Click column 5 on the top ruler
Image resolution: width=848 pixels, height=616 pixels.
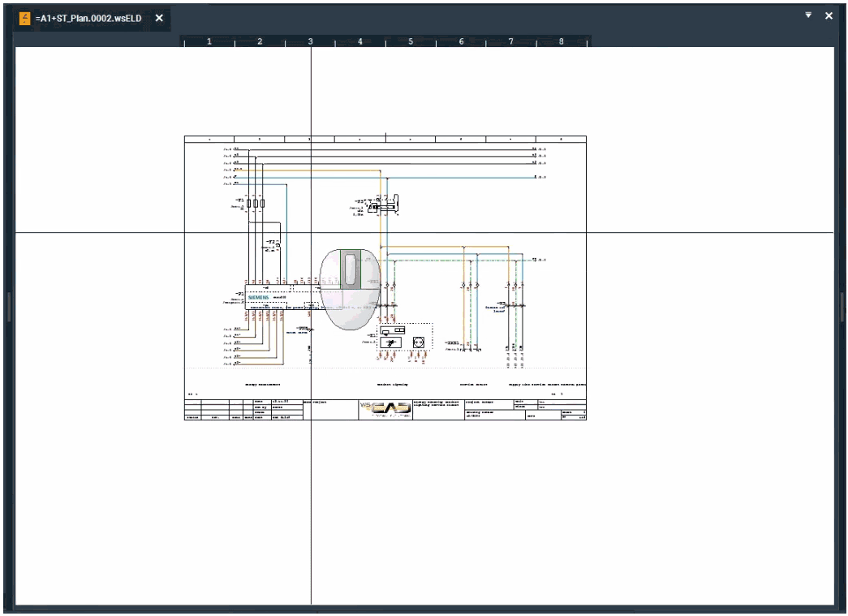411,41
